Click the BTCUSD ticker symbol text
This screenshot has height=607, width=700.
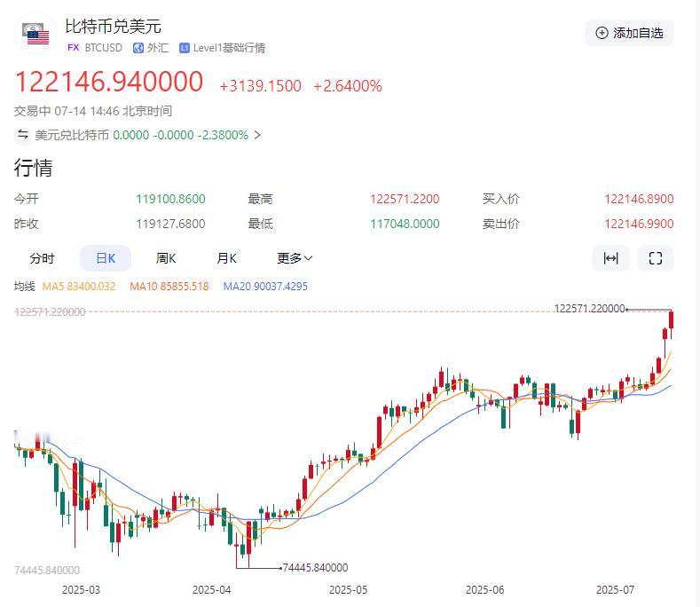(x=104, y=48)
